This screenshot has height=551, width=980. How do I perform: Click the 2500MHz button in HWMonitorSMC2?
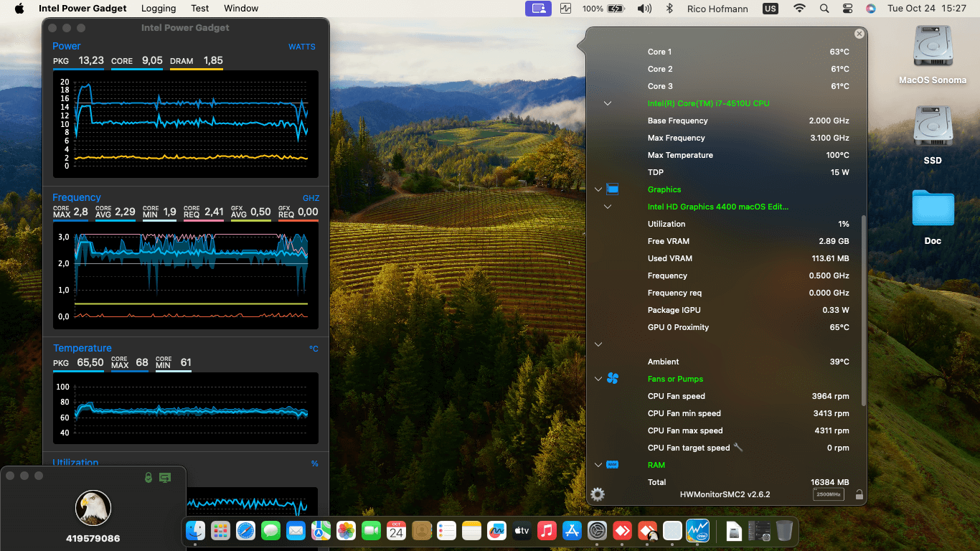tap(828, 494)
